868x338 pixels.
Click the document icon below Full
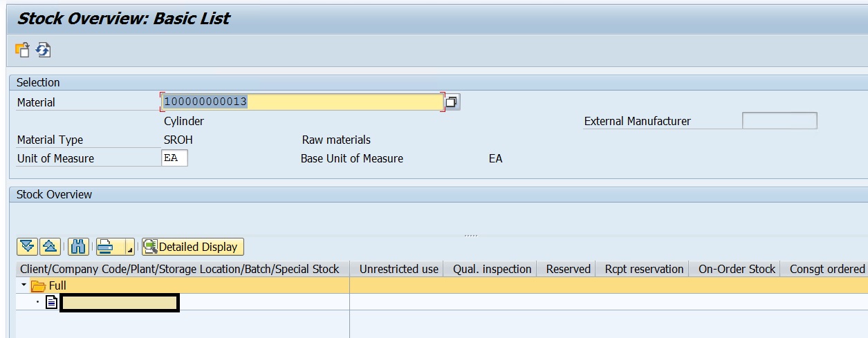[x=51, y=302]
